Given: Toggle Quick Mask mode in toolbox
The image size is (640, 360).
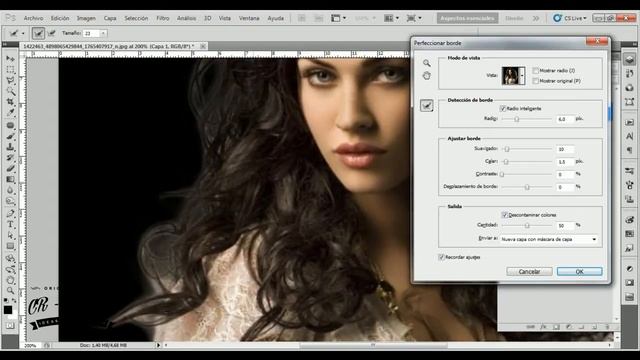Looking at the screenshot, I should pyautogui.click(x=10, y=326).
